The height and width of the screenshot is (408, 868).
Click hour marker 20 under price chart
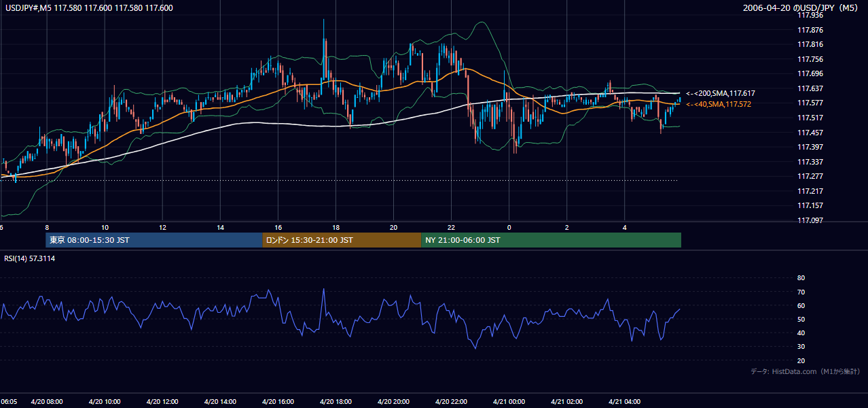click(394, 227)
